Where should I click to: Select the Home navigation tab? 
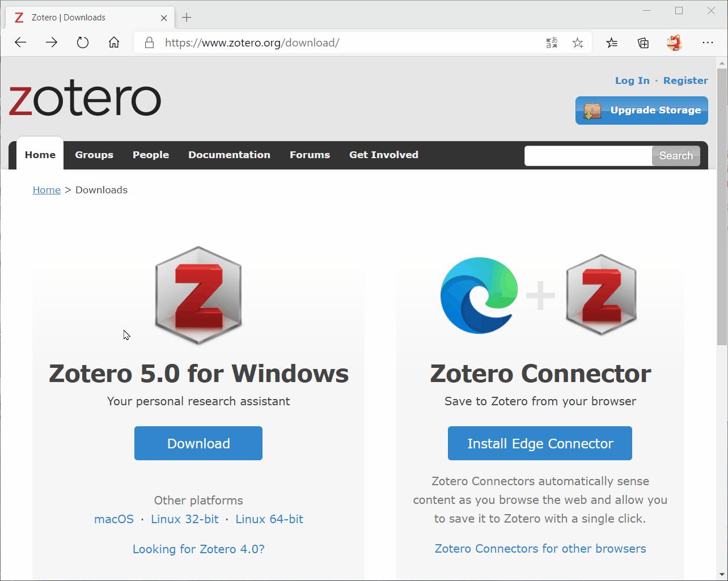(40, 155)
